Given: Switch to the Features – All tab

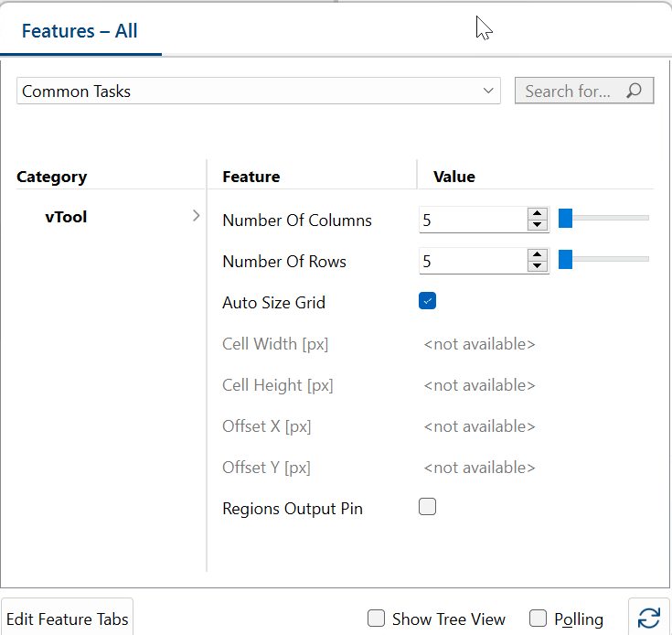Looking at the screenshot, I should [80, 31].
